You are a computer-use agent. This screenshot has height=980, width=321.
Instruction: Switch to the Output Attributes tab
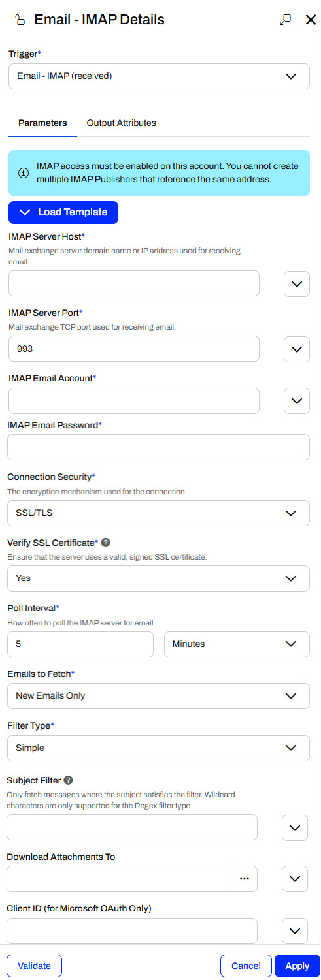(x=122, y=123)
